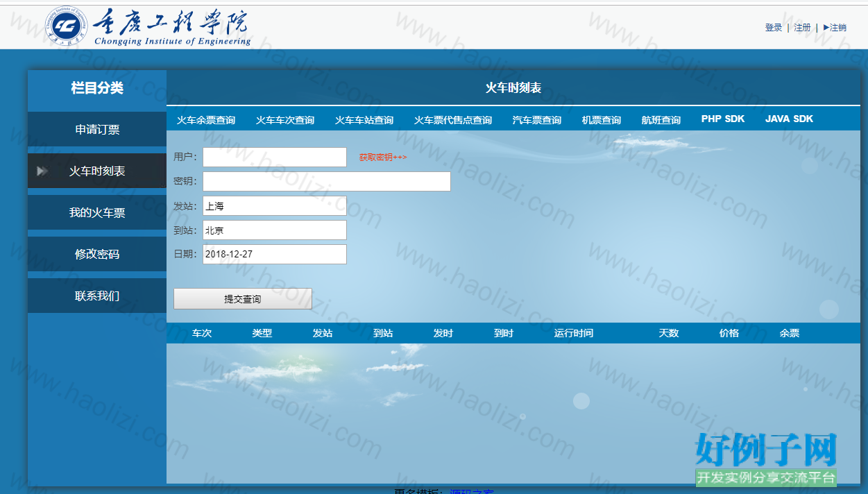Viewport: 868px width, 494px height.
Task: Click the 日期 field showing 2018-12-27
Action: pyautogui.click(x=275, y=254)
